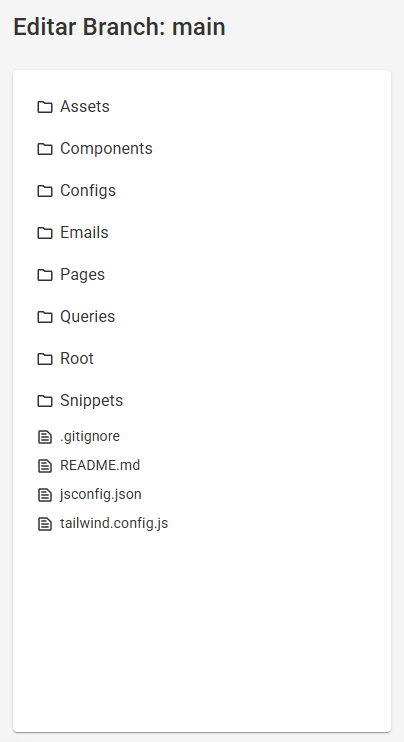Select the jsconfig.json file name

pyautogui.click(x=101, y=495)
